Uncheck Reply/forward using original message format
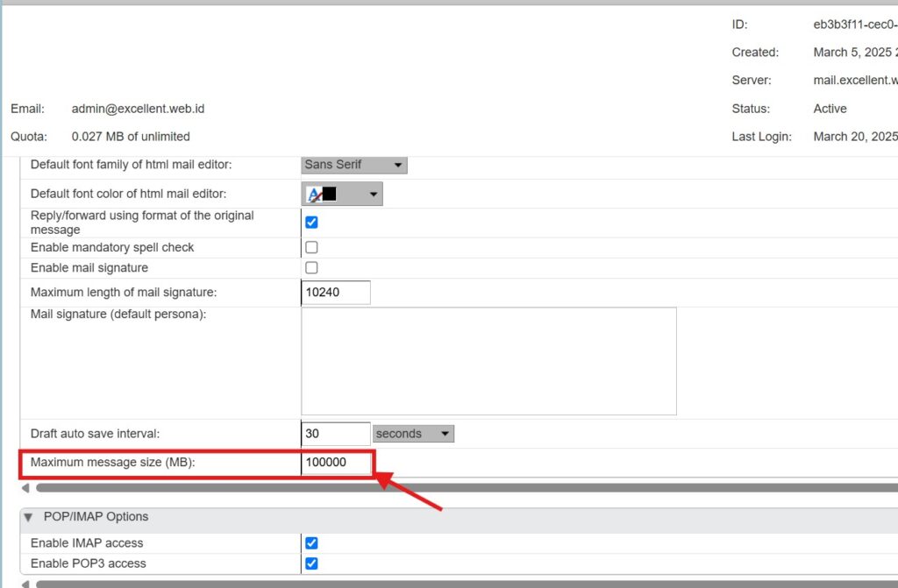 (x=311, y=223)
